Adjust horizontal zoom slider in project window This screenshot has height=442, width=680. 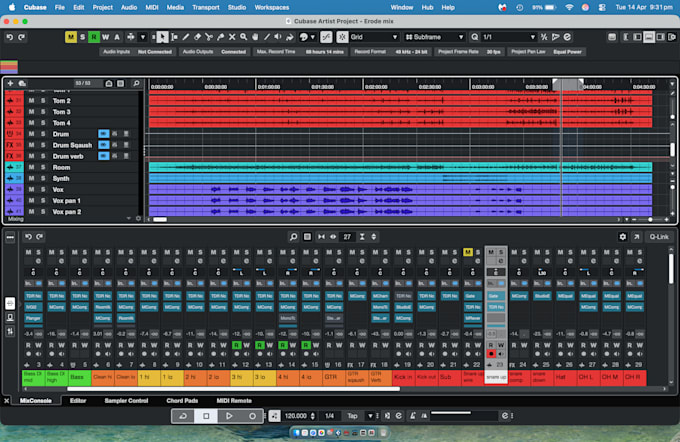point(650,220)
